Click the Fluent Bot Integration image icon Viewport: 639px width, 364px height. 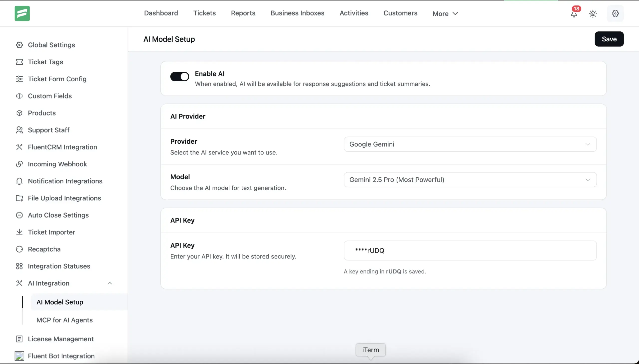pyautogui.click(x=19, y=356)
